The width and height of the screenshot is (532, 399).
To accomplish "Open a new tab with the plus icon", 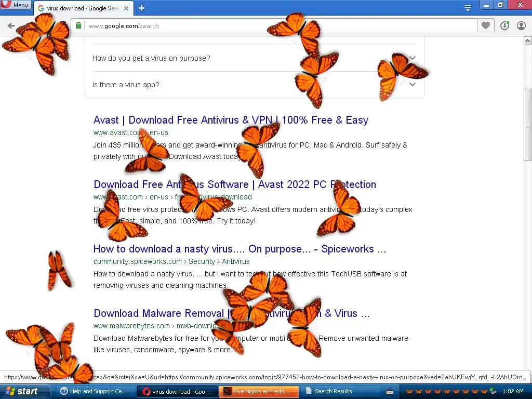I will [x=141, y=8].
